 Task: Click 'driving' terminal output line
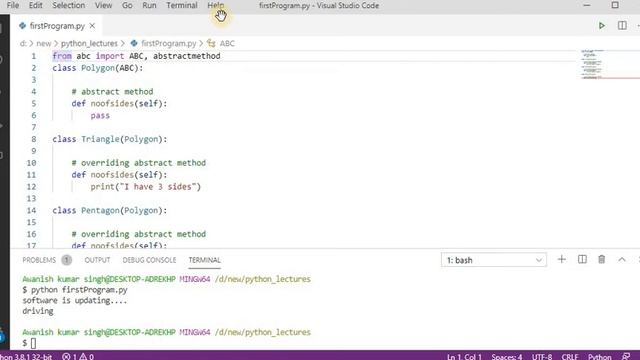click(38, 311)
